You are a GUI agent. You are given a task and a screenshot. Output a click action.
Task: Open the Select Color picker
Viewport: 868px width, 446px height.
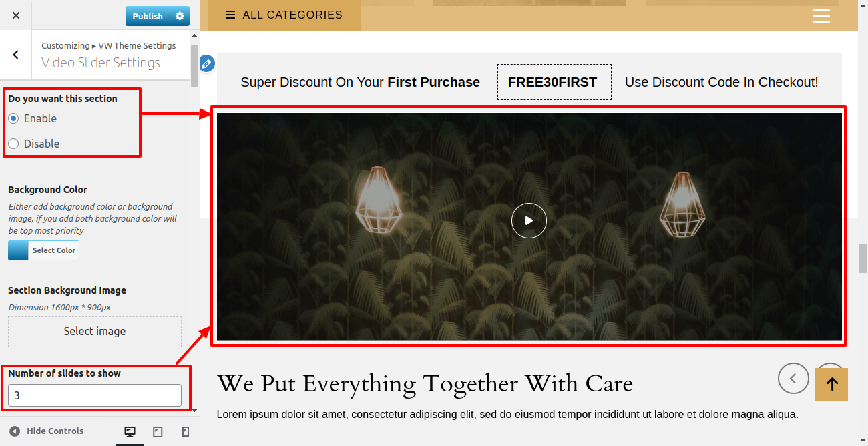[43, 250]
